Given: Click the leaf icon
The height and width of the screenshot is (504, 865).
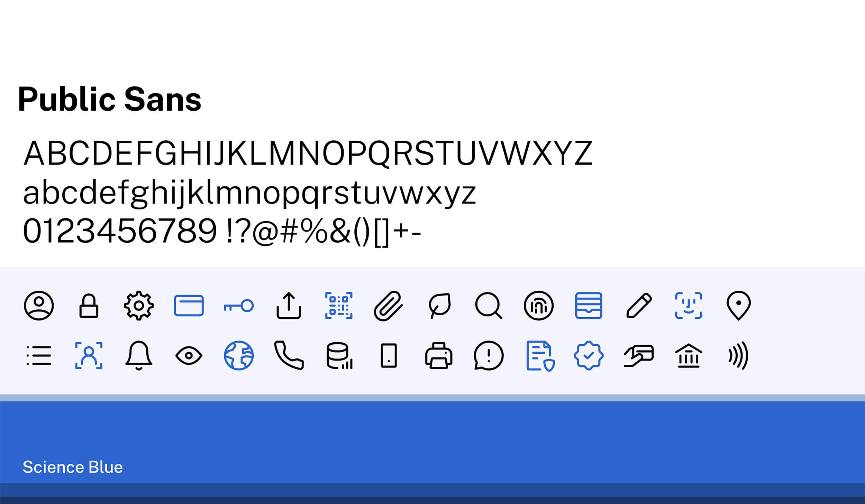Looking at the screenshot, I should pos(439,306).
